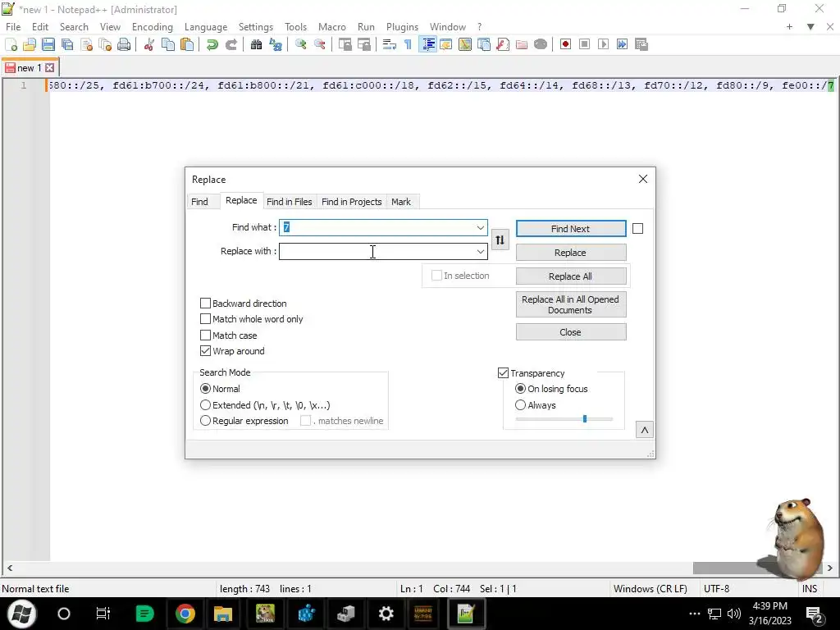Click the Cut scissors icon
Image resolution: width=840 pixels, height=630 pixels.
(x=149, y=44)
